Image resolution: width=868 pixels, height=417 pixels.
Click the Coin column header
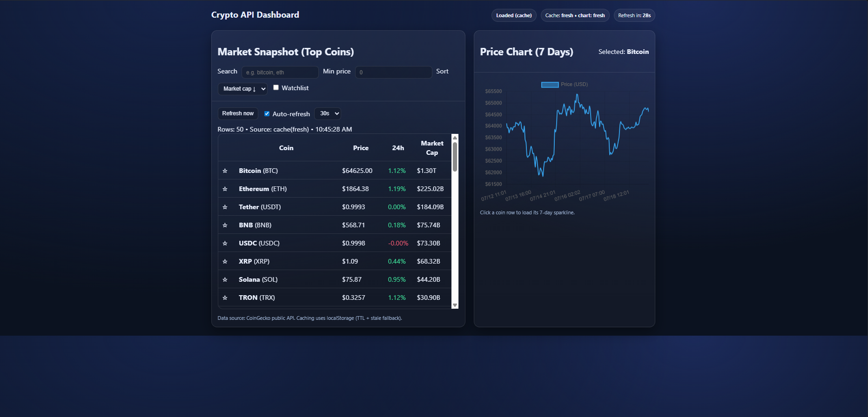point(286,148)
